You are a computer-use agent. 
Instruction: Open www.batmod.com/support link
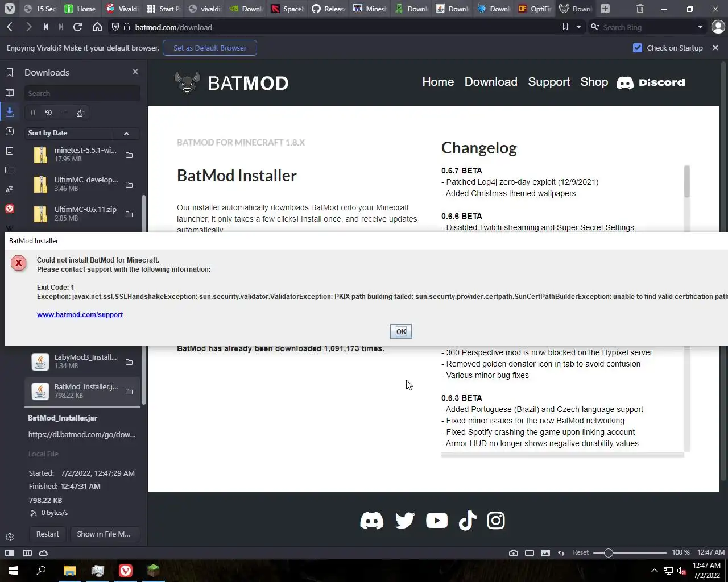(80, 314)
